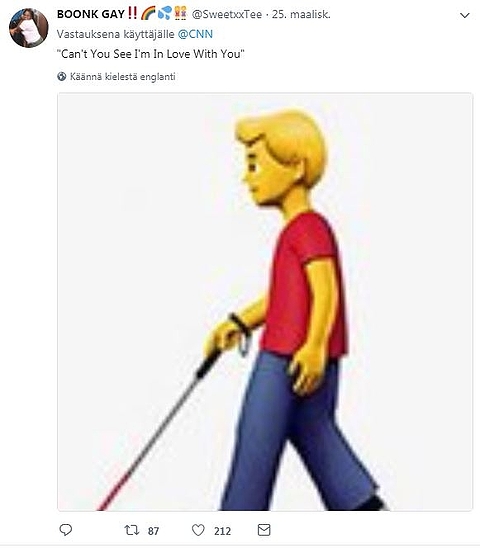Click the globe icon beside the translate link
480x548 pixels.
coord(62,77)
